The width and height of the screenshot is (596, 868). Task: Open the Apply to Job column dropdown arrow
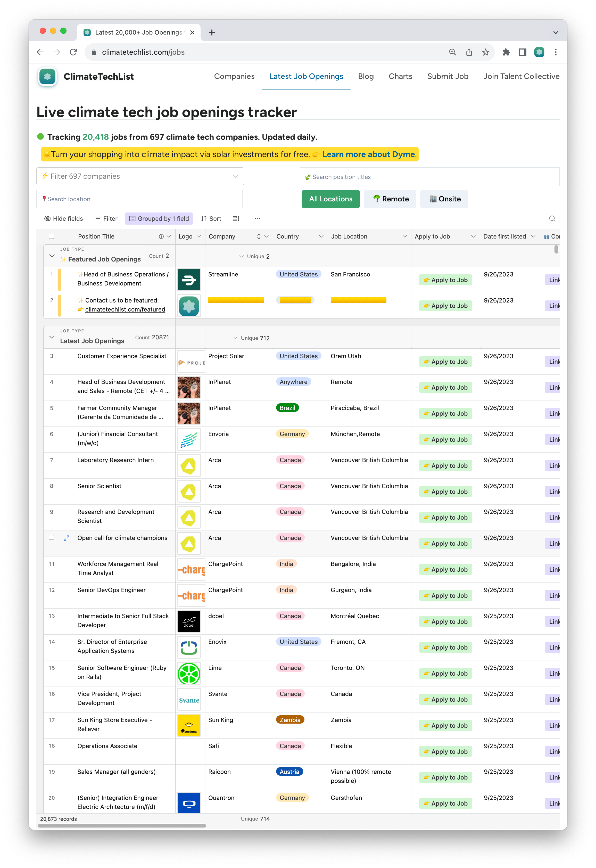click(x=473, y=236)
